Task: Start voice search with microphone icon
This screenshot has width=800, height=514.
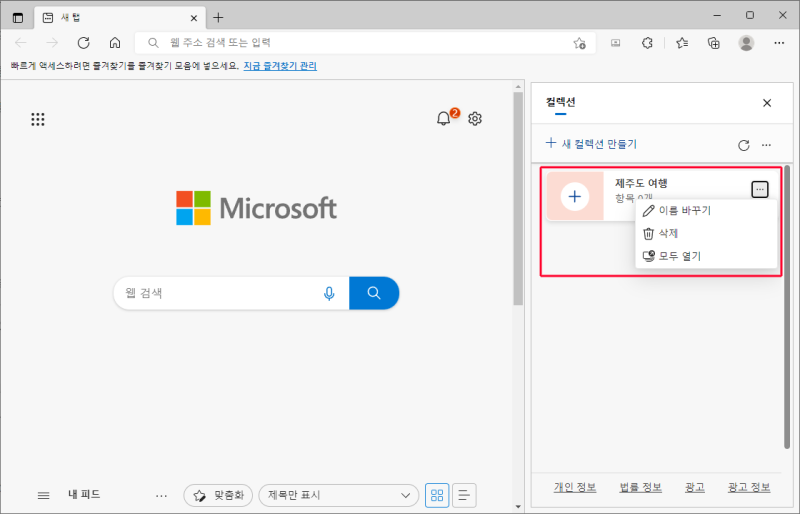Action: pyautogui.click(x=329, y=293)
